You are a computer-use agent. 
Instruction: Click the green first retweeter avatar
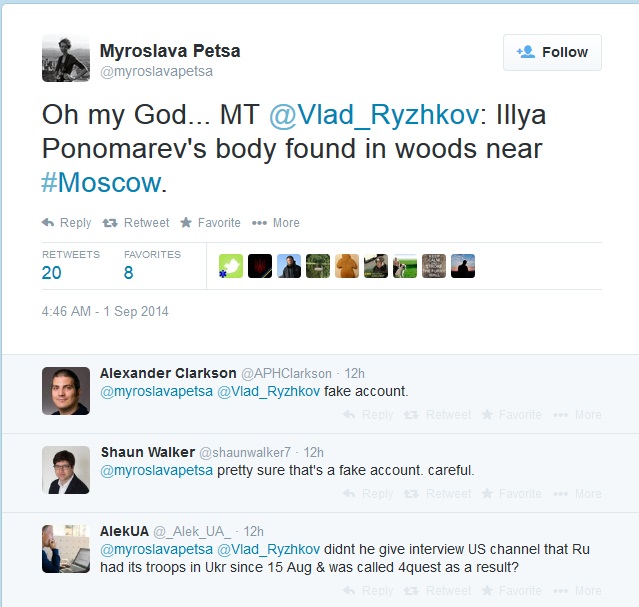231,266
